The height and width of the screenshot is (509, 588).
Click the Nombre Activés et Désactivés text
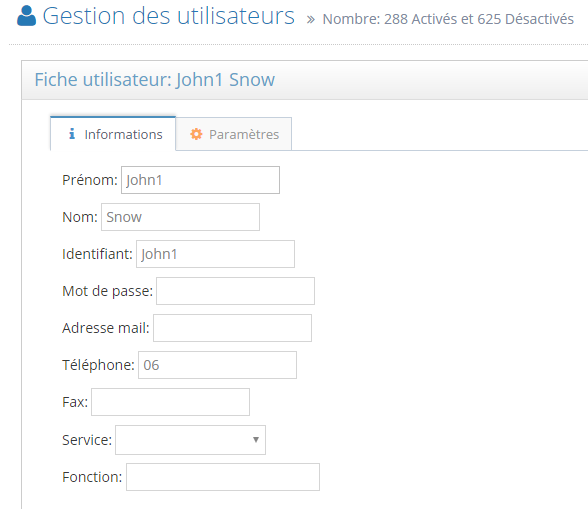click(x=448, y=19)
